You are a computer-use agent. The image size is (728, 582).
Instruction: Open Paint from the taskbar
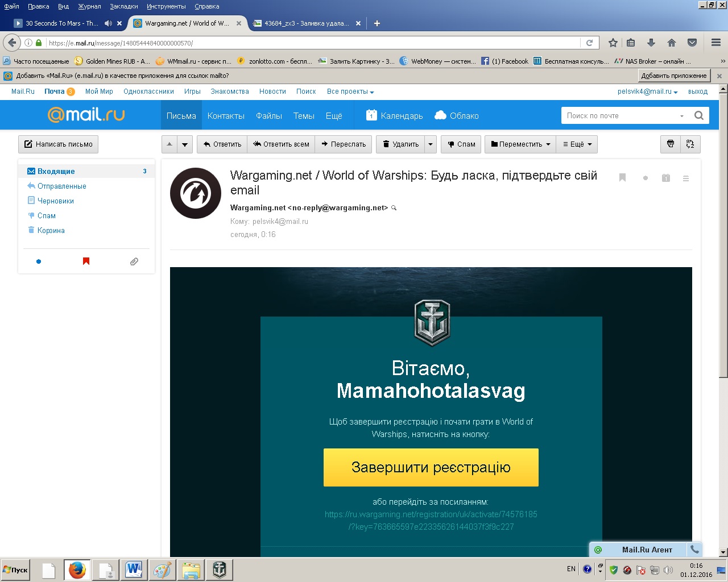pos(163,569)
